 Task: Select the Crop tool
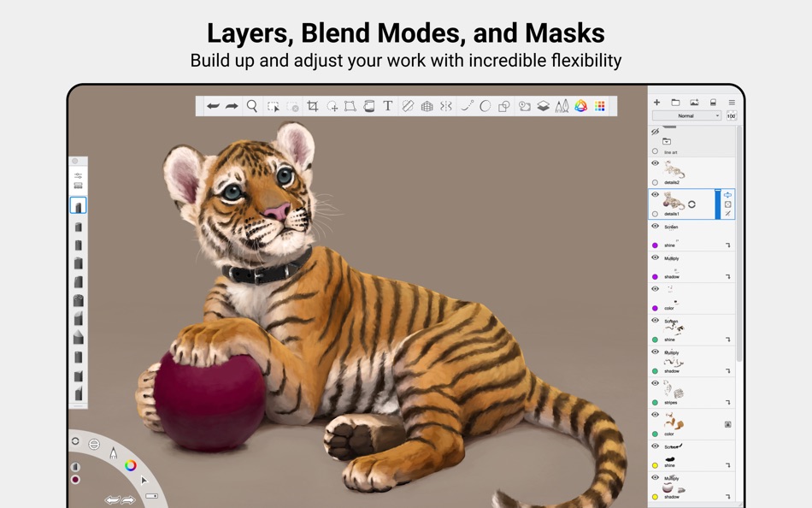[x=312, y=106]
